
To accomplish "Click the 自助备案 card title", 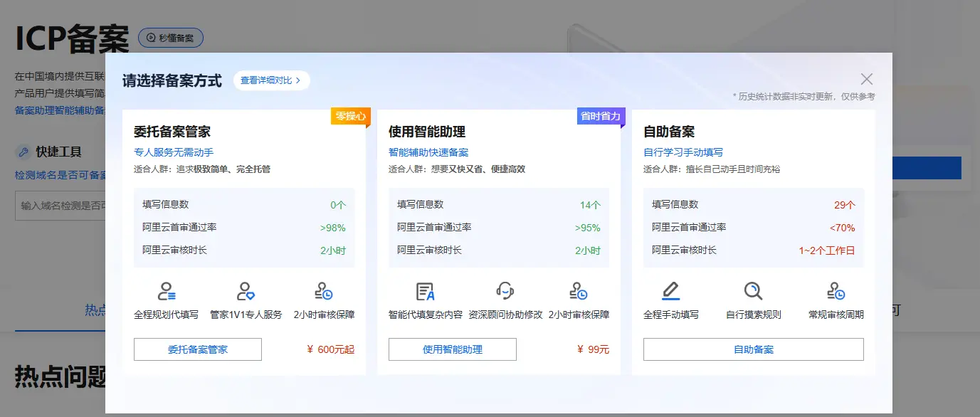I will pyautogui.click(x=669, y=132).
